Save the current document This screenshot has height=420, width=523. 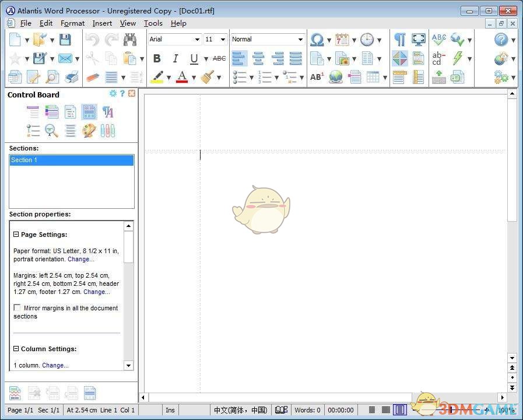coord(66,39)
